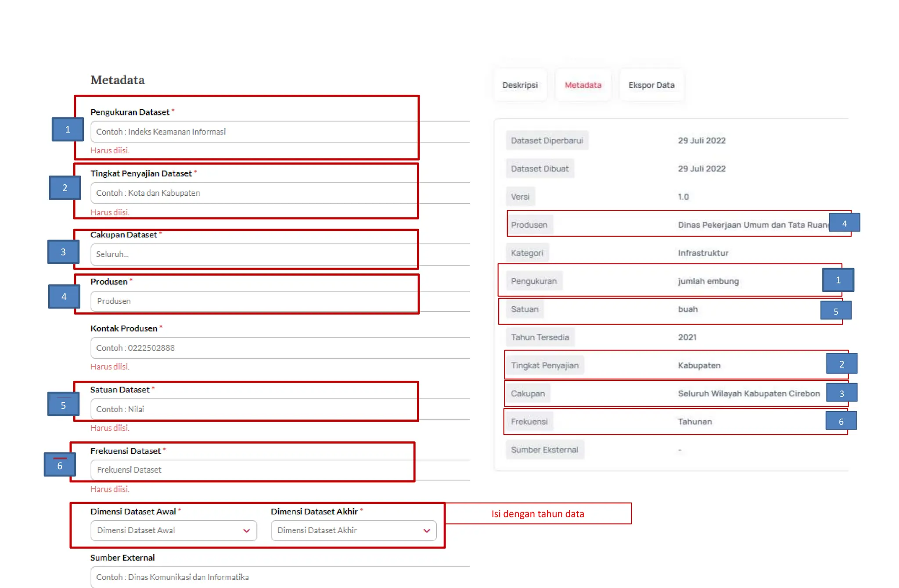
Task: Open the Dimensi Dataset Akhir dropdown
Action: pos(347,531)
